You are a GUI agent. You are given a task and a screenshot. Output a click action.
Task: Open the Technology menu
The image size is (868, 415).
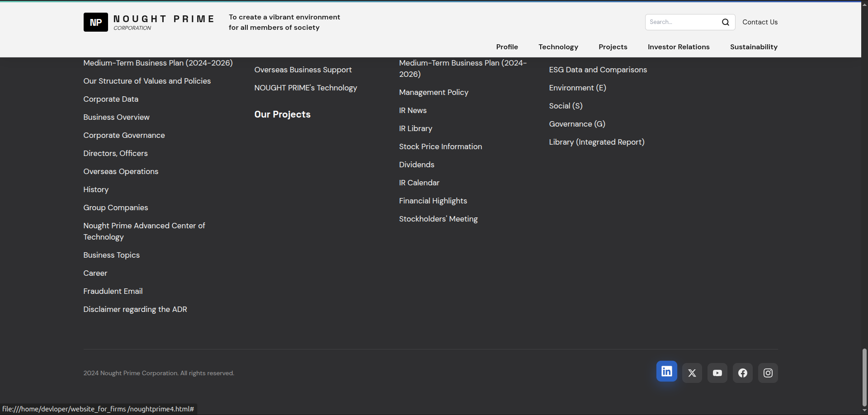pyautogui.click(x=558, y=47)
